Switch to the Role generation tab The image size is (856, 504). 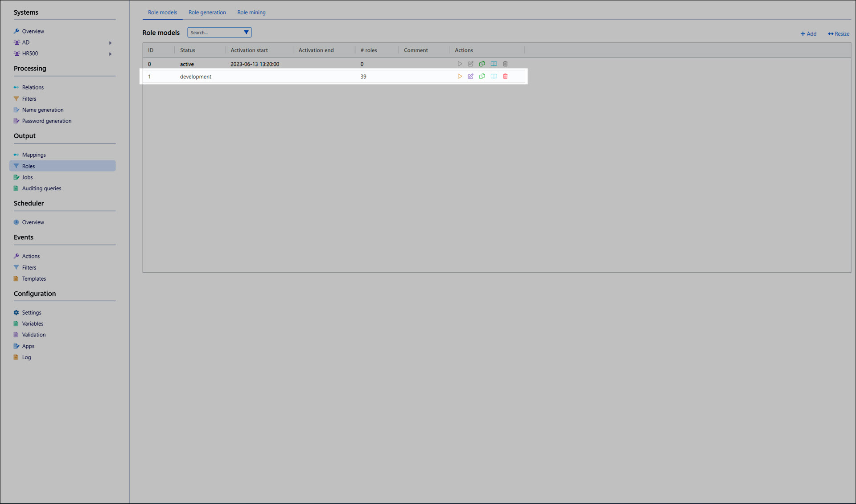point(207,12)
